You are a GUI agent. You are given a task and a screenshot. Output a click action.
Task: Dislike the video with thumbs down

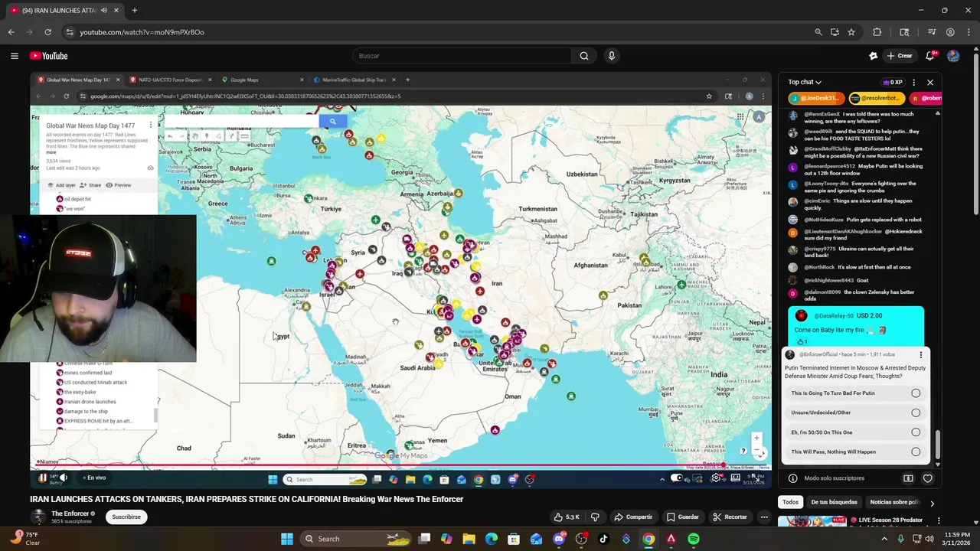pyautogui.click(x=595, y=517)
